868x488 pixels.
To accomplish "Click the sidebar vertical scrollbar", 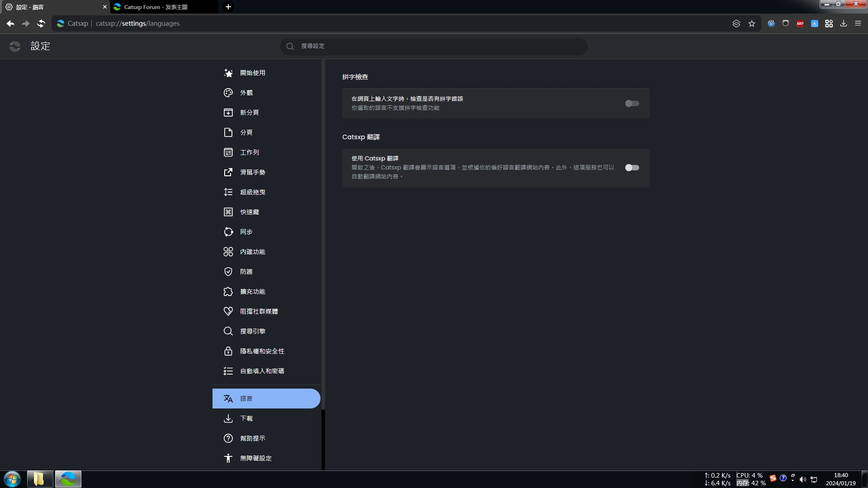I will [x=323, y=235].
